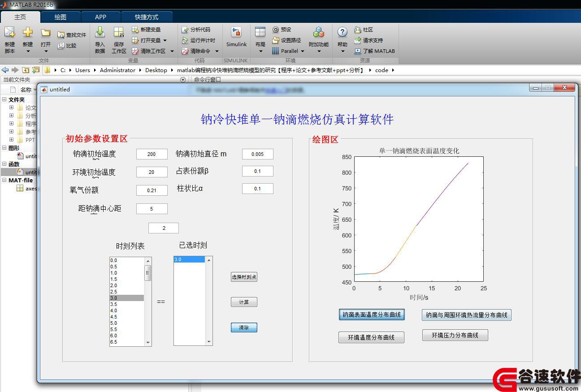Click the forward arrow in the address bar
581x392 pixels.
point(15,70)
